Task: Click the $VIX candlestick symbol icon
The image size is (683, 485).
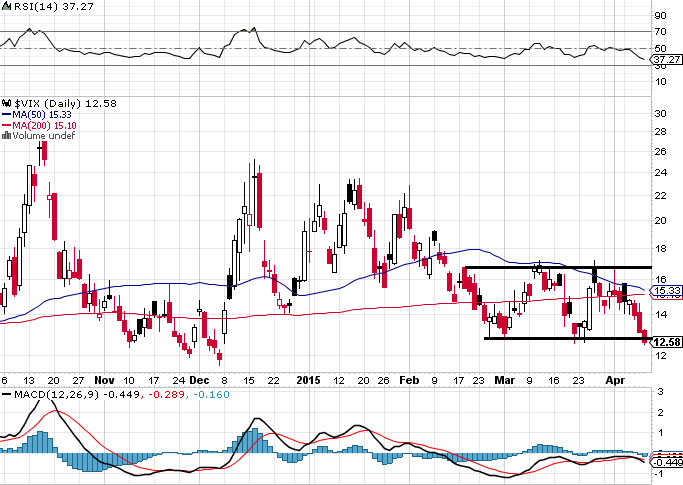Action: pyautogui.click(x=6, y=103)
